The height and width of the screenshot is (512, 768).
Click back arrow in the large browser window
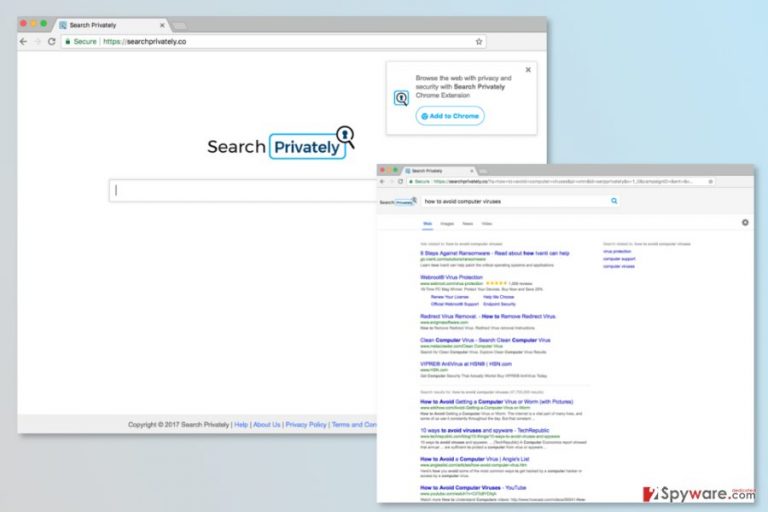pyautogui.click(x=23, y=42)
